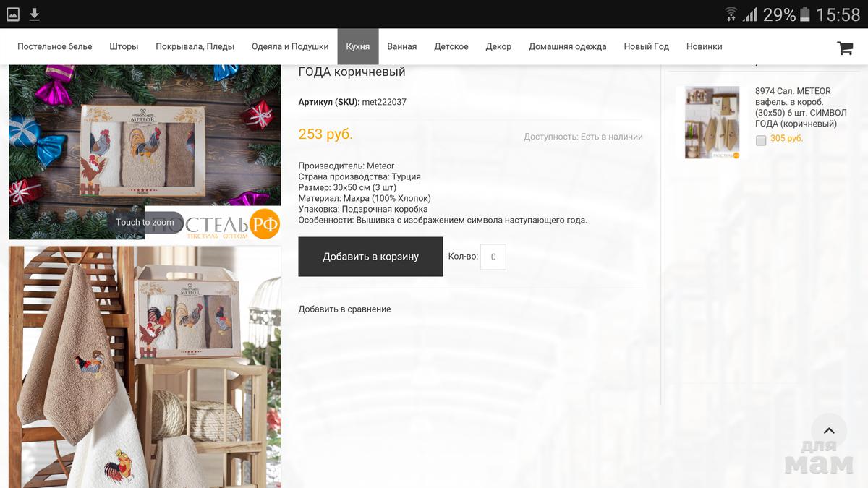The image size is (868, 488).
Task: Select the Упаковка: Подарочная коробка line
Action: pyautogui.click(x=363, y=209)
